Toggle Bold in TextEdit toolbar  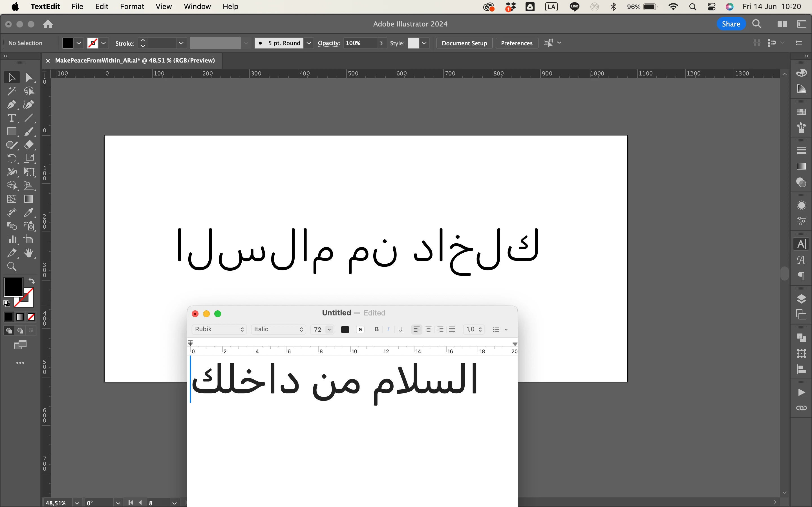point(376,329)
